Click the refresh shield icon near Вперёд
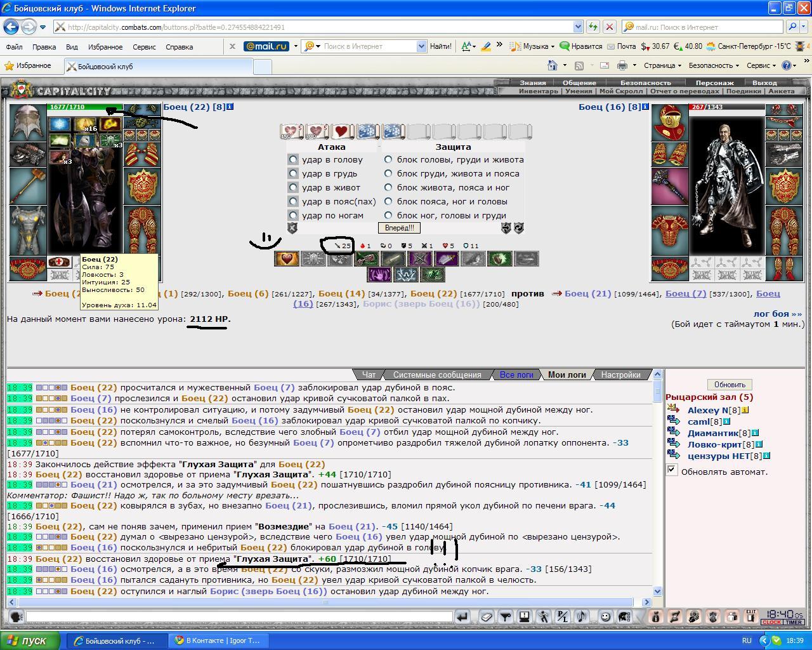Image resolution: width=812 pixels, height=650 pixels. pyautogui.click(x=518, y=228)
